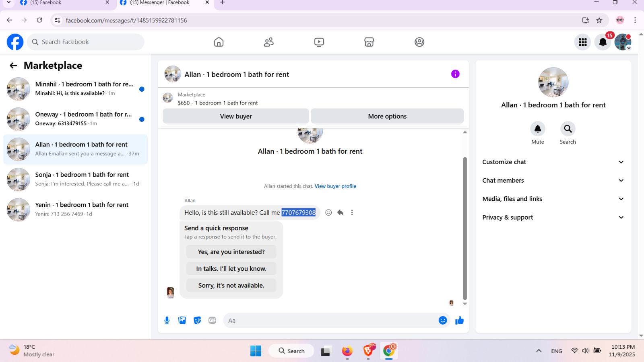Screen dimensions: 644x362
Task: Expand Chat members section
Action: coord(553,181)
